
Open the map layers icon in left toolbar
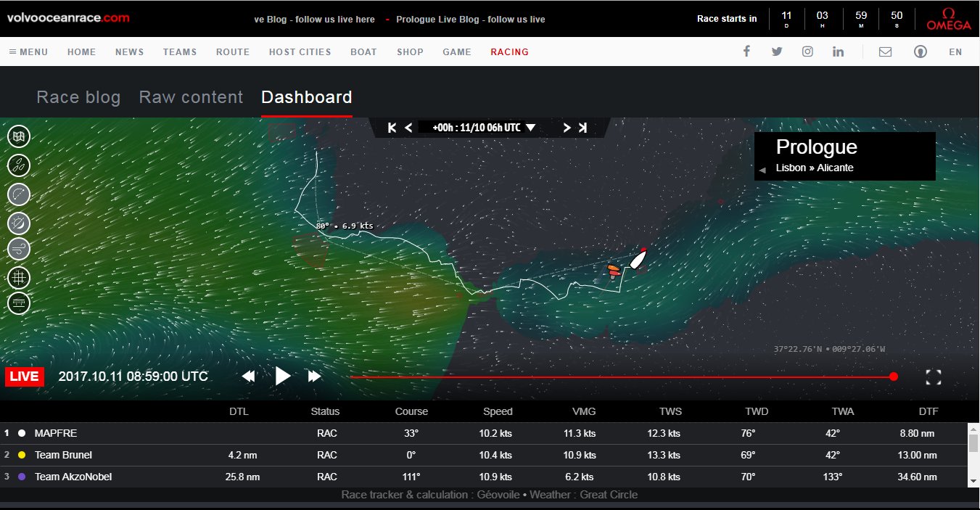pos(19,136)
